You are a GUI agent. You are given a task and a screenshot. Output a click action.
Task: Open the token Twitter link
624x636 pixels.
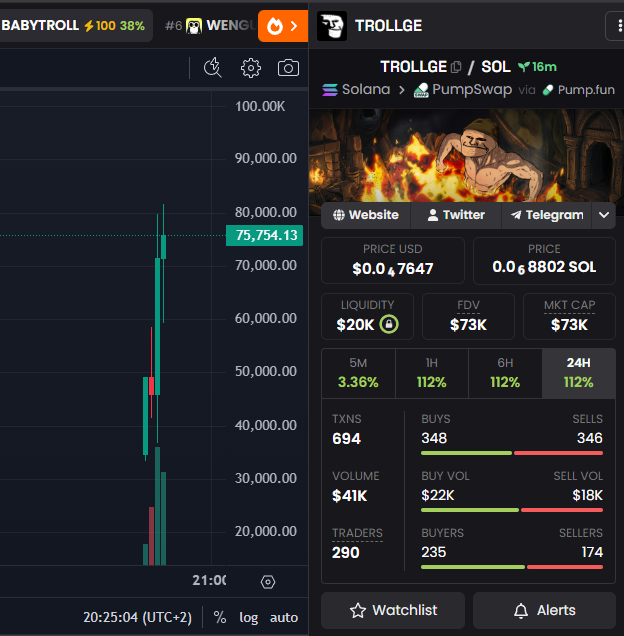(x=456, y=215)
